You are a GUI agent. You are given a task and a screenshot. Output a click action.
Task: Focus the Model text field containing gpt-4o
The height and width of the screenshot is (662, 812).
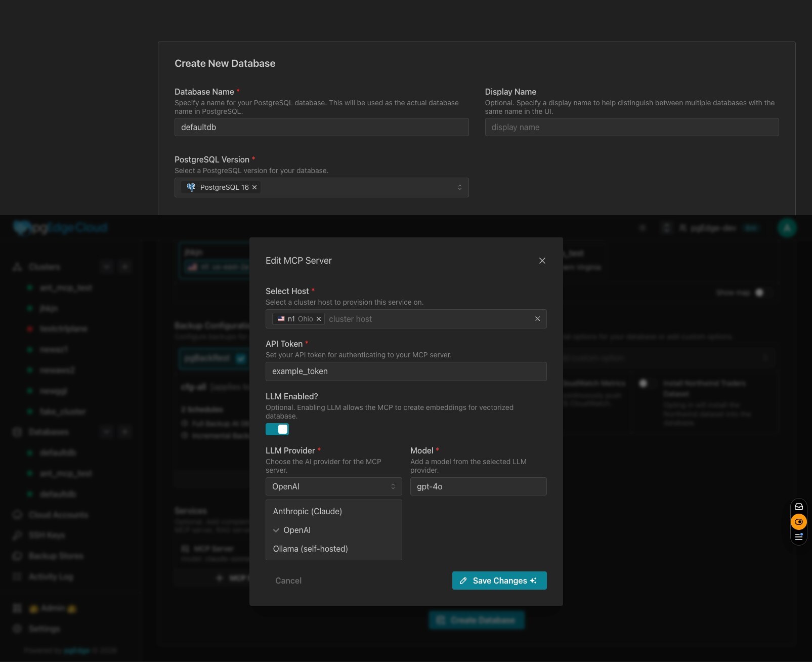point(478,486)
